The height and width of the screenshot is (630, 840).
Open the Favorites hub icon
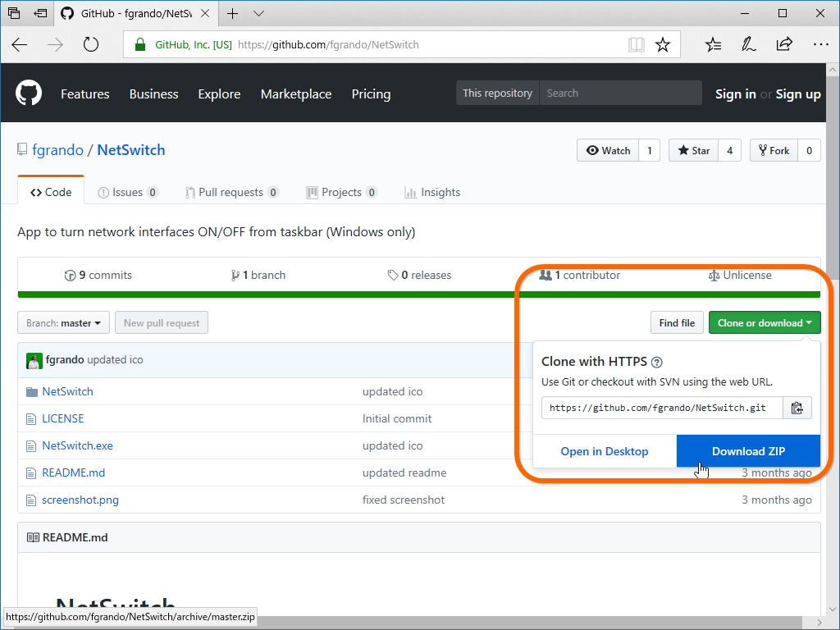[712, 44]
